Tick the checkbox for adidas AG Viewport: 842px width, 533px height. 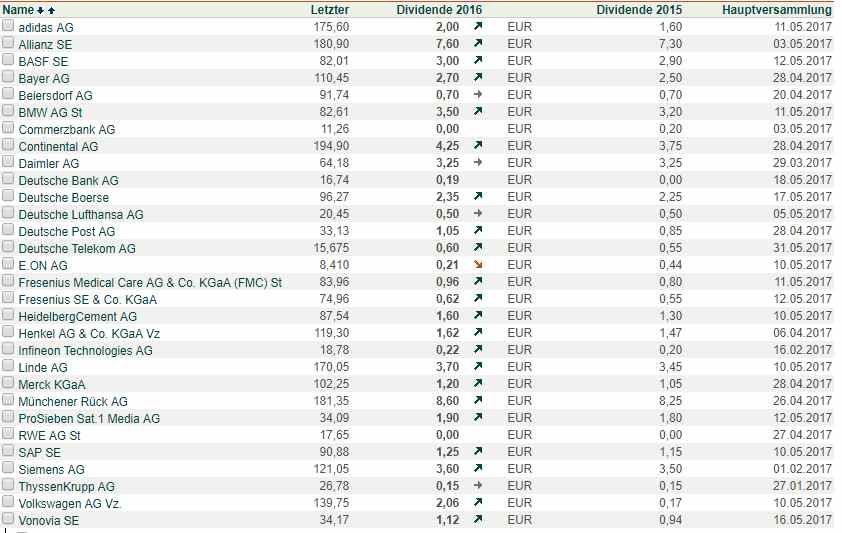coord(8,26)
